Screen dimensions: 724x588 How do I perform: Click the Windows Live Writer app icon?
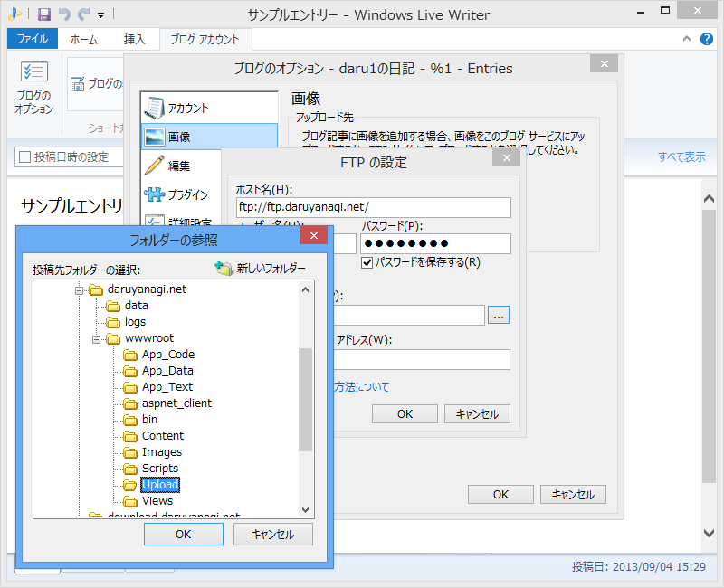pyautogui.click(x=14, y=14)
